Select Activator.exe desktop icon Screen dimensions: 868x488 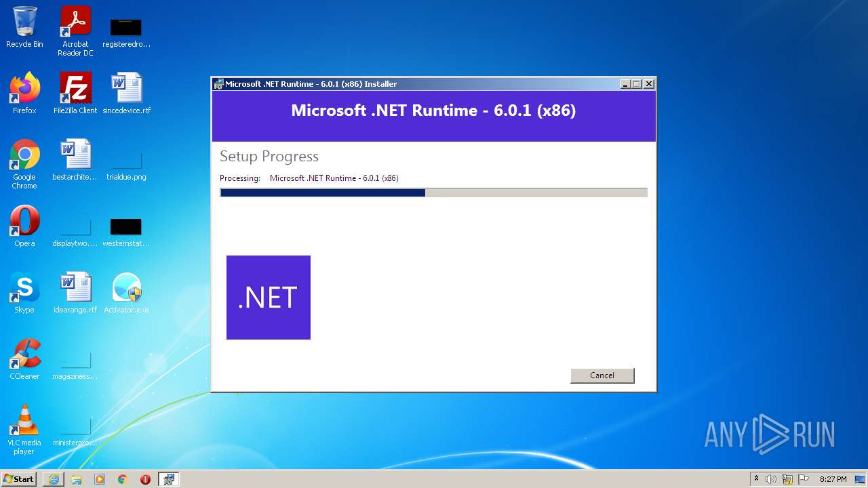126,293
